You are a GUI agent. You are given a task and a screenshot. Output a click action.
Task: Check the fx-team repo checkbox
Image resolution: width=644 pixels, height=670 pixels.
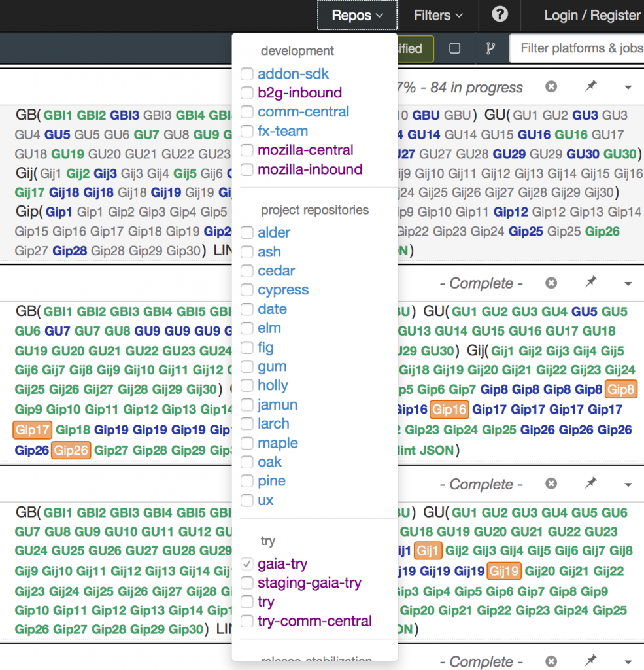click(x=247, y=131)
